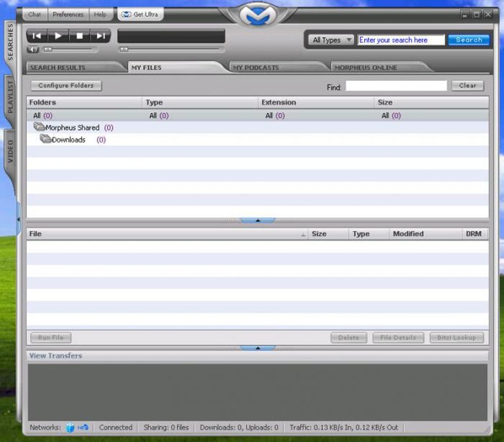Image resolution: width=504 pixels, height=442 pixels.
Task: Skip to the next track
Action: click(101, 36)
